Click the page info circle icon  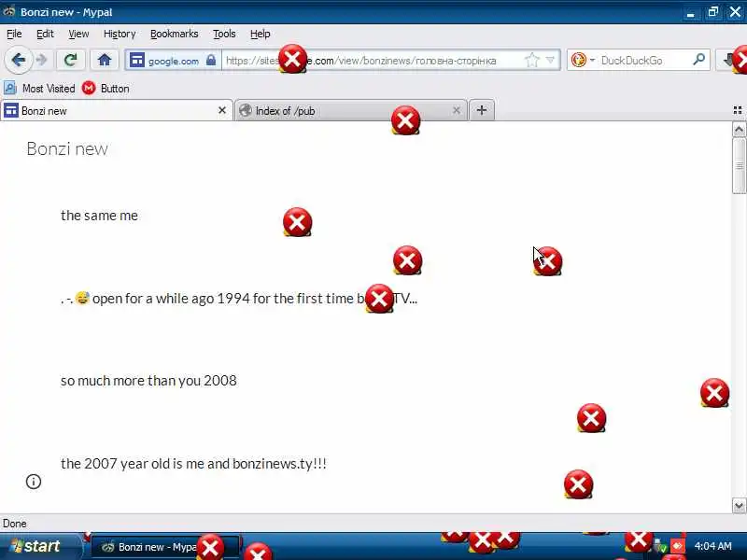pos(34,482)
